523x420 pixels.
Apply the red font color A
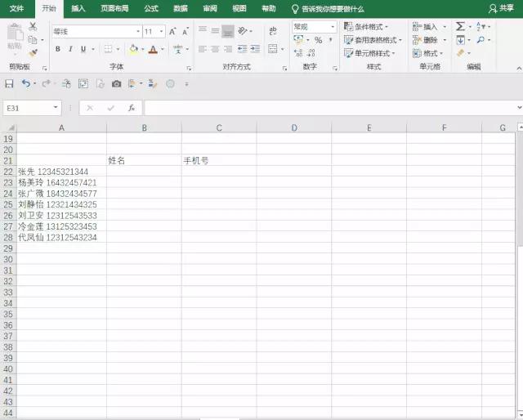153,49
